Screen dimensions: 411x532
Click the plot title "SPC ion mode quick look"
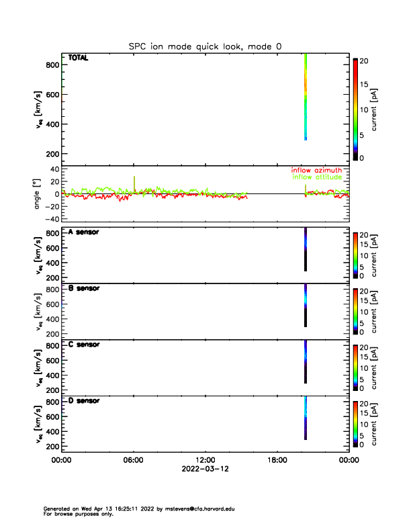[x=205, y=46]
